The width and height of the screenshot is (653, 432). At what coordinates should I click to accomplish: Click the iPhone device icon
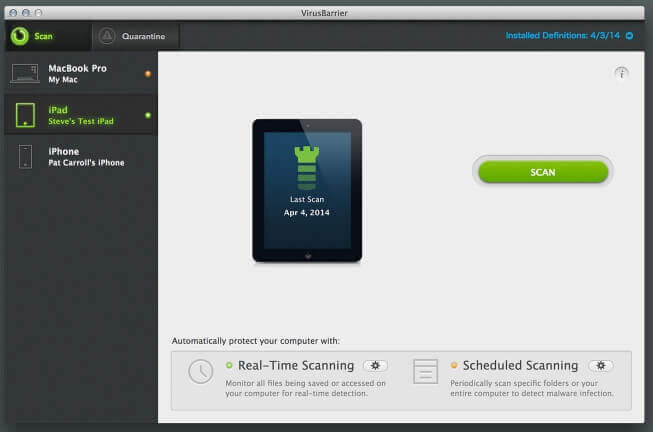25,157
